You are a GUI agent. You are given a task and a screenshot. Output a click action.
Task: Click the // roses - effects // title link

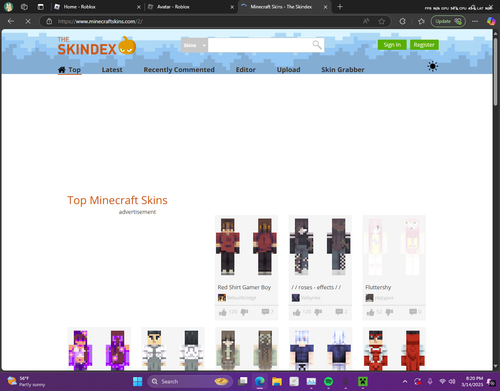click(x=316, y=287)
